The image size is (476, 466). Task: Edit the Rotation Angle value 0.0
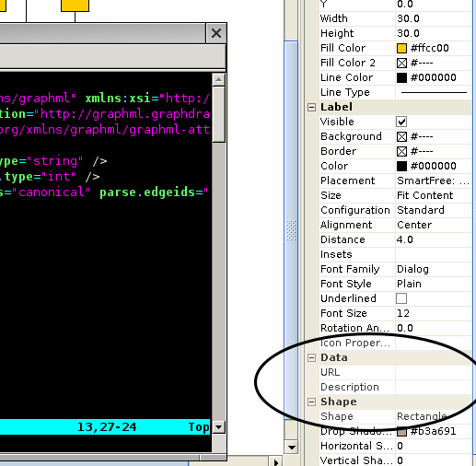coord(434,328)
